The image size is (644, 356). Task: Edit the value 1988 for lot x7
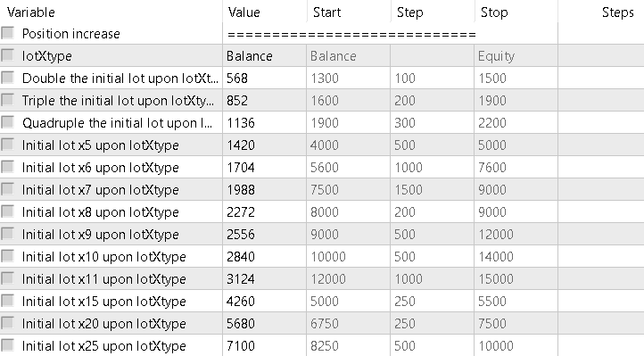point(265,190)
